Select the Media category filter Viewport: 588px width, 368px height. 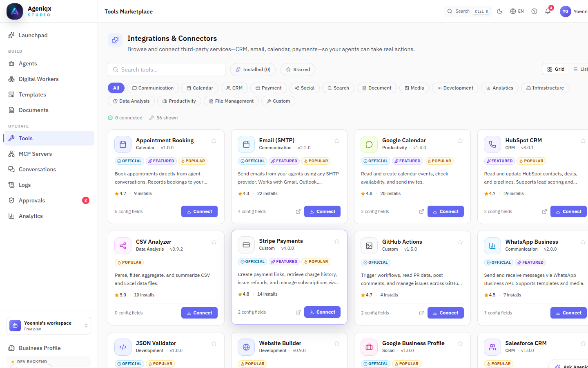click(x=414, y=88)
